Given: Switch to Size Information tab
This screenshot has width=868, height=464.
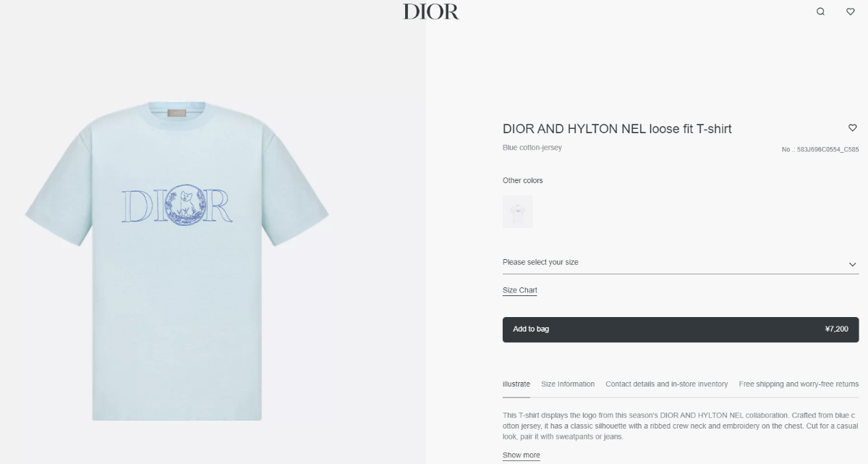Looking at the screenshot, I should coord(568,384).
